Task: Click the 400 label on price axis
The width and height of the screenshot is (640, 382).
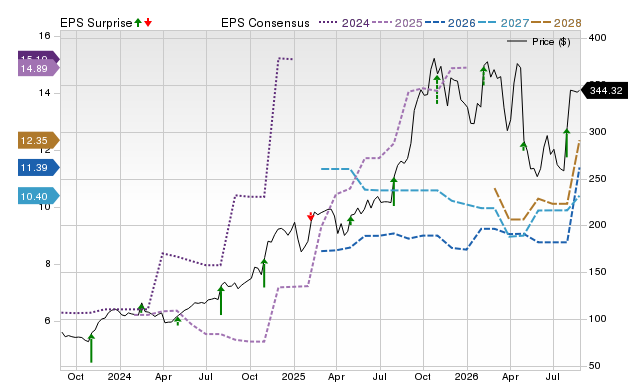Action: (598, 38)
